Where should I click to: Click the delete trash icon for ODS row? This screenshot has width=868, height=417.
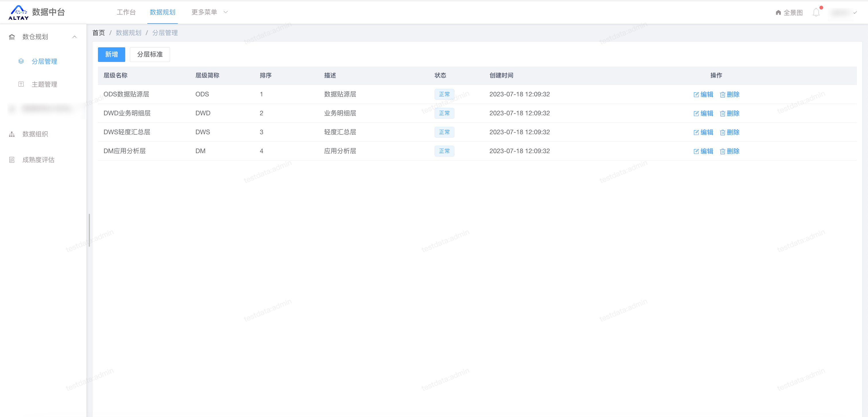point(722,95)
